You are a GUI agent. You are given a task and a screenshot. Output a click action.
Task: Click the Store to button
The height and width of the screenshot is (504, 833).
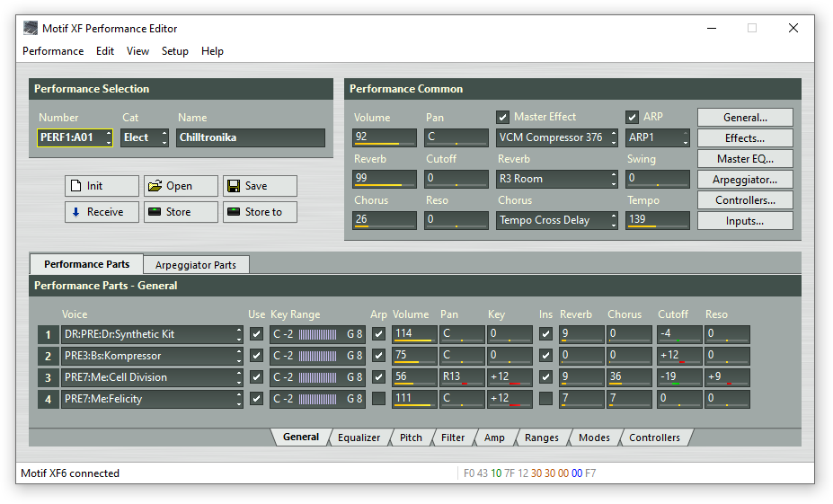(x=259, y=212)
